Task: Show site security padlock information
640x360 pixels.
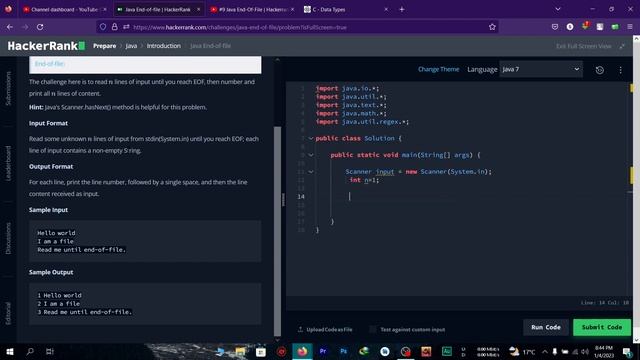Action: coord(115,27)
